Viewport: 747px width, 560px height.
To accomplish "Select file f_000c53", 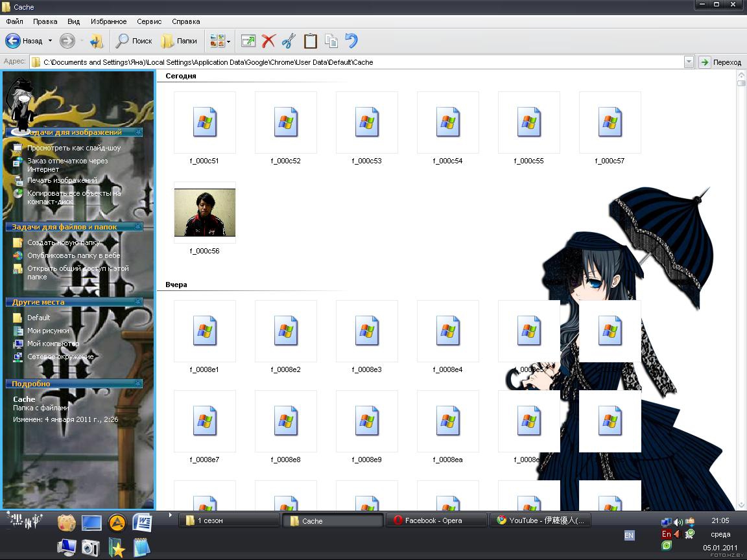I will (x=367, y=128).
